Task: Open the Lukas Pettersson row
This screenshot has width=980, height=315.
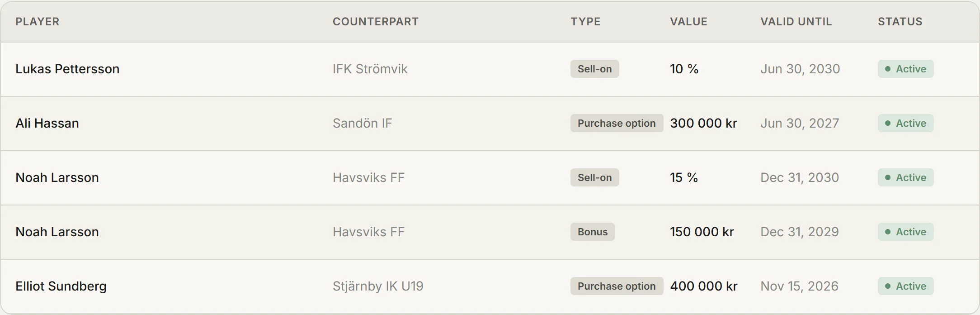Action: point(490,69)
